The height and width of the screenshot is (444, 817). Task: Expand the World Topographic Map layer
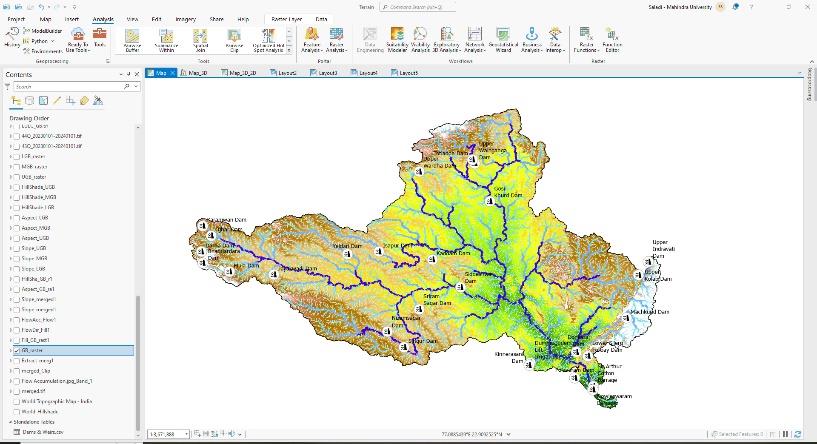[9, 401]
